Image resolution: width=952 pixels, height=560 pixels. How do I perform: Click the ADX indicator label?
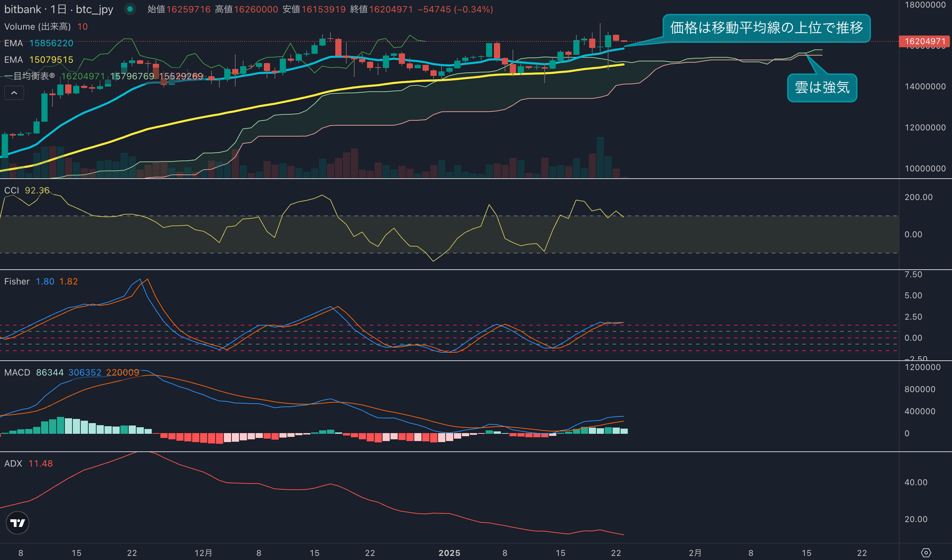[13, 463]
